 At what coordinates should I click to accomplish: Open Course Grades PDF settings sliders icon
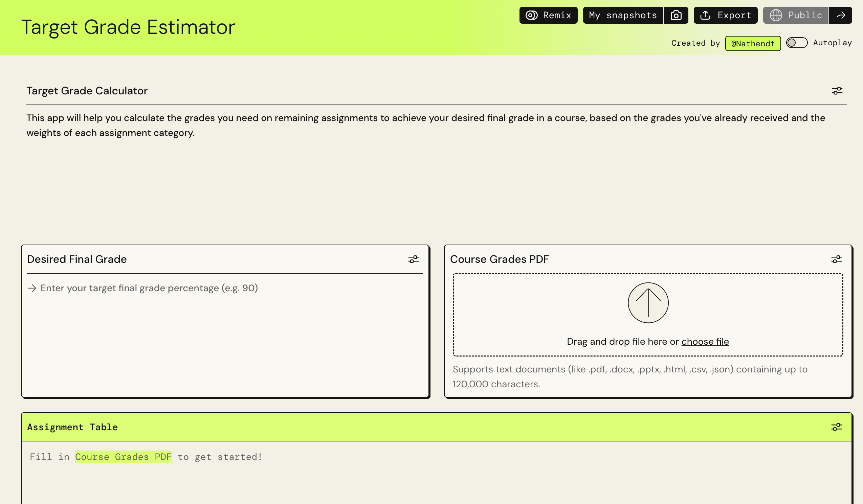click(x=836, y=259)
